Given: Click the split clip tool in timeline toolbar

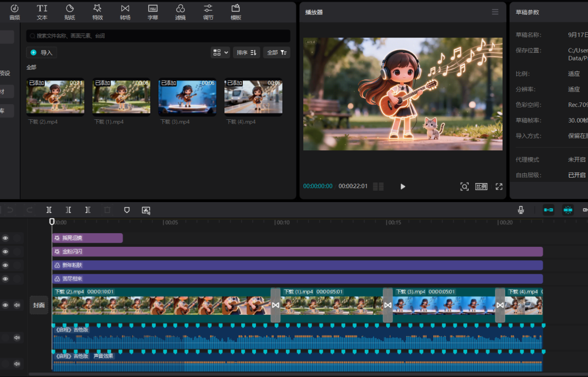Looking at the screenshot, I should coord(49,210).
